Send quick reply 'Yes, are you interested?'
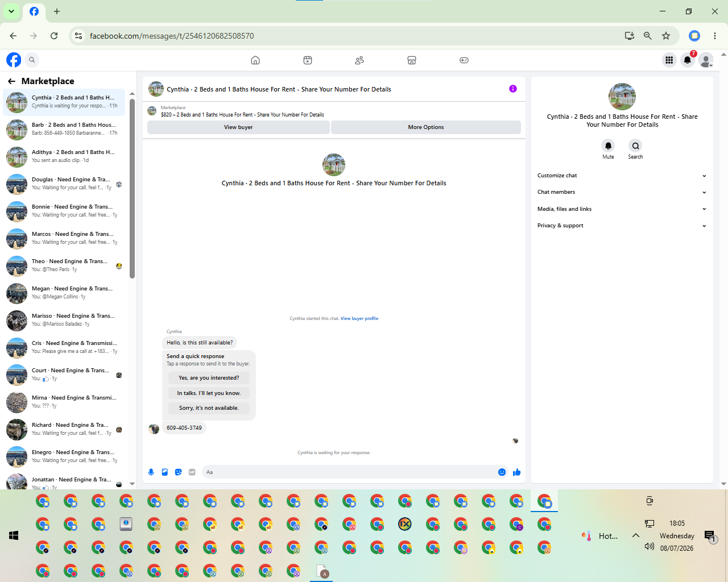 (209, 378)
